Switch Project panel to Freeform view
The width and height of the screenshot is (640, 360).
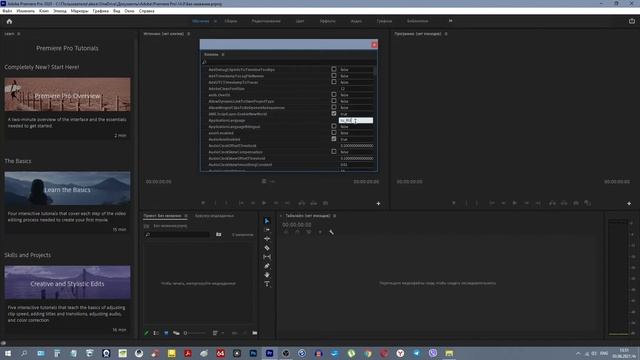pyautogui.click(x=176, y=333)
